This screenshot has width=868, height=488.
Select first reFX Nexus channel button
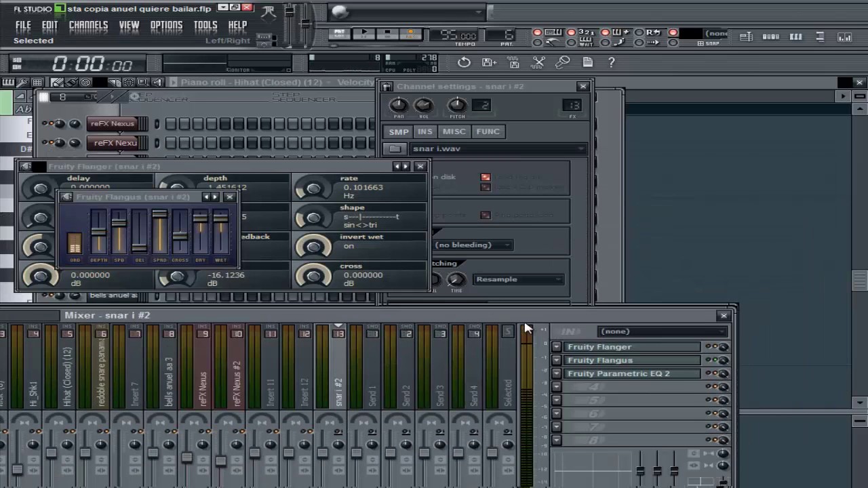click(x=114, y=123)
